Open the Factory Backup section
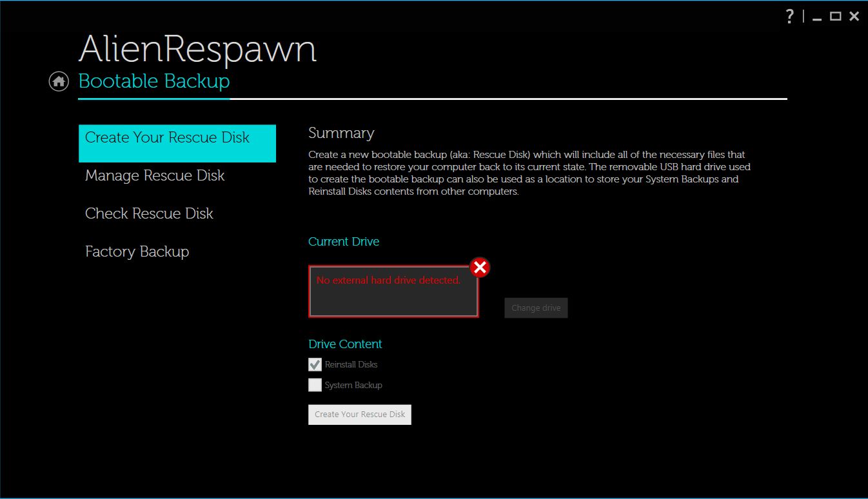The image size is (868, 499). [137, 251]
